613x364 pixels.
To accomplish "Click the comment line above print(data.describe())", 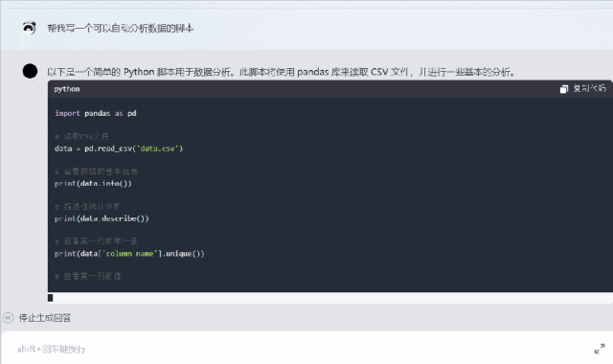I will (87, 207).
